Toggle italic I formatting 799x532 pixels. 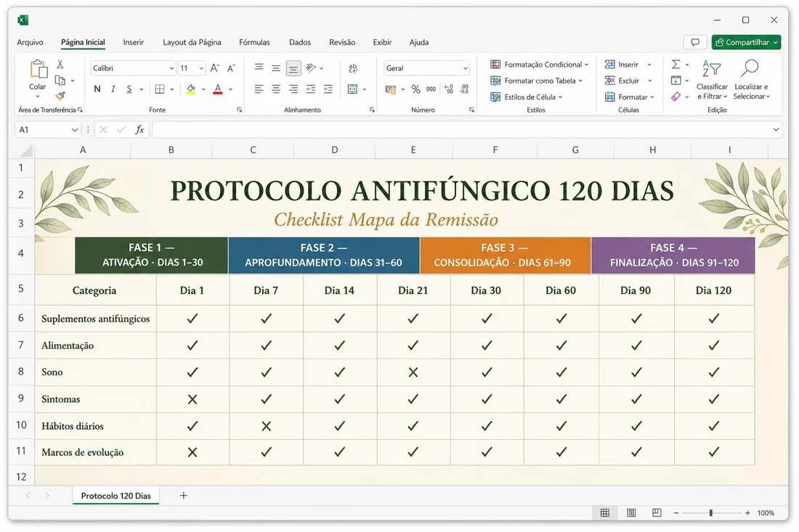tap(113, 89)
